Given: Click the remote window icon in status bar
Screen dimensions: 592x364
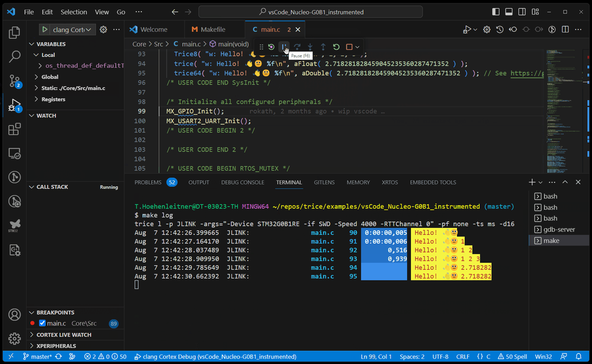Looking at the screenshot, I should [11, 356].
